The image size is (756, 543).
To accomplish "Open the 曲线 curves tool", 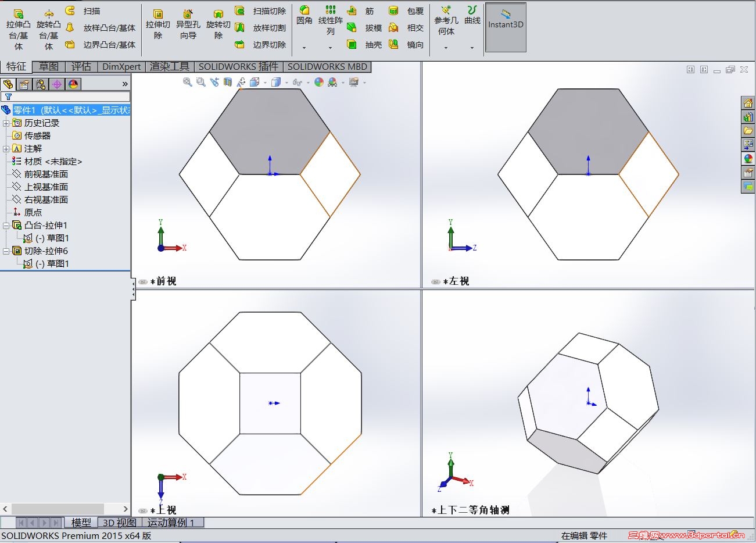I will [x=472, y=16].
